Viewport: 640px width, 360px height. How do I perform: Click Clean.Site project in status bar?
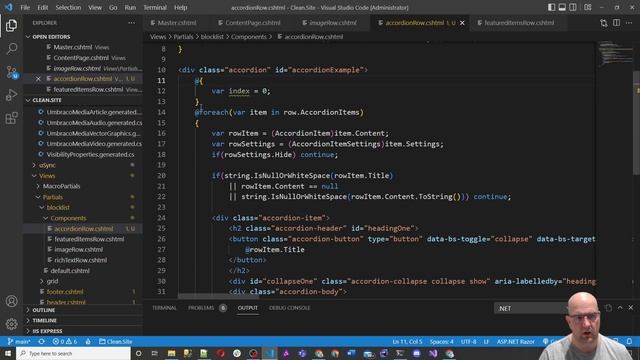coord(116,342)
